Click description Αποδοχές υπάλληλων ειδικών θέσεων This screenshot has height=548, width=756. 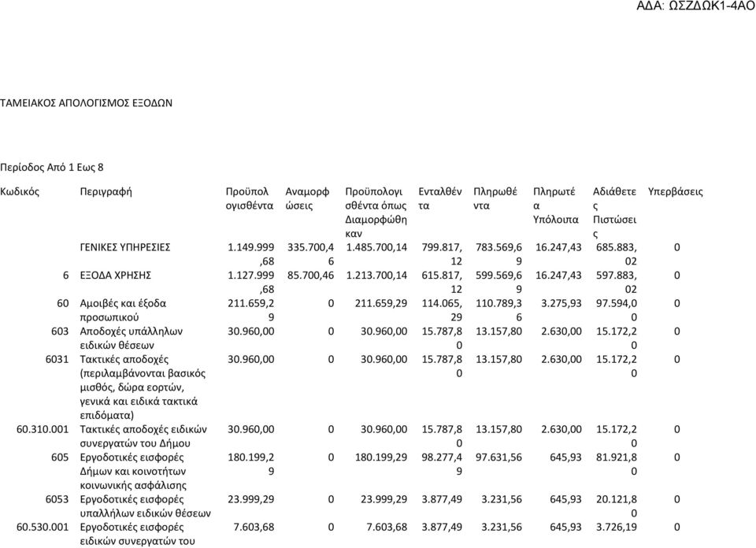coord(132,339)
